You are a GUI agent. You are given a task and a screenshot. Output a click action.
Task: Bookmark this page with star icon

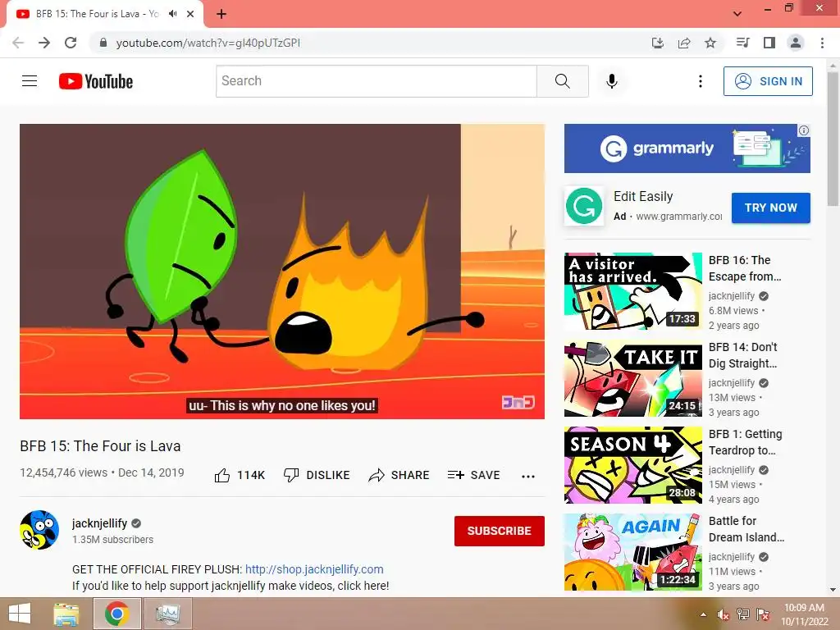pos(710,43)
